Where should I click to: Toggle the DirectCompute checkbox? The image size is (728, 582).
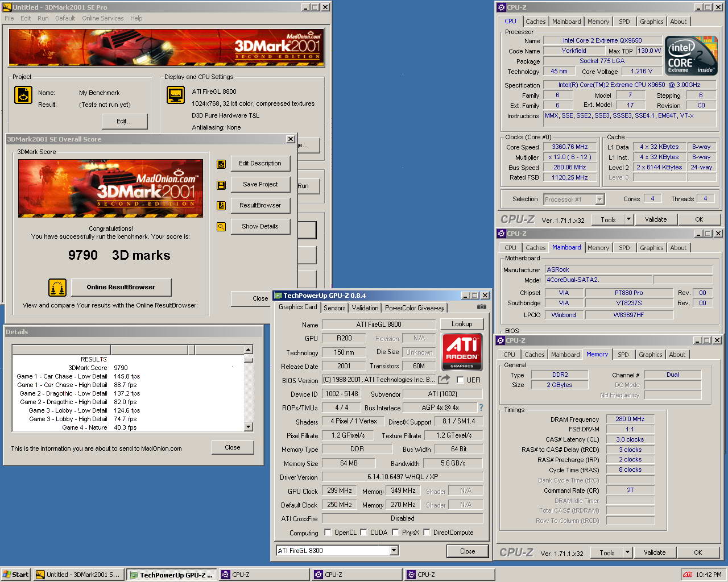pyautogui.click(x=427, y=533)
